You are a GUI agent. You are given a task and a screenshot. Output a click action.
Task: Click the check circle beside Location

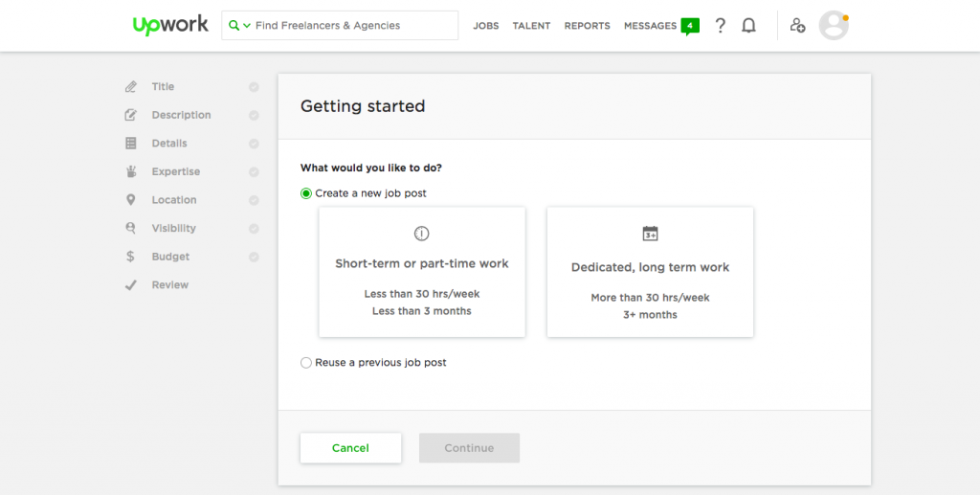(x=254, y=201)
